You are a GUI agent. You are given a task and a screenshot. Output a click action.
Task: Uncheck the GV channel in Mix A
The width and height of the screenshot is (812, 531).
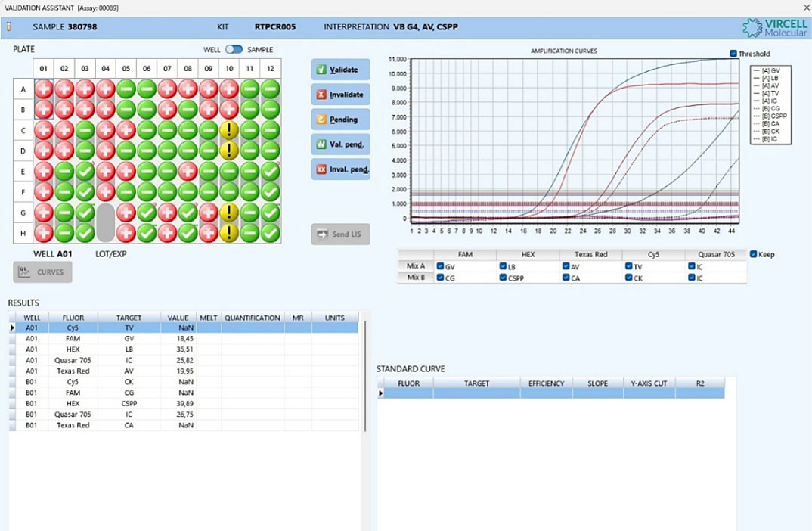point(440,266)
